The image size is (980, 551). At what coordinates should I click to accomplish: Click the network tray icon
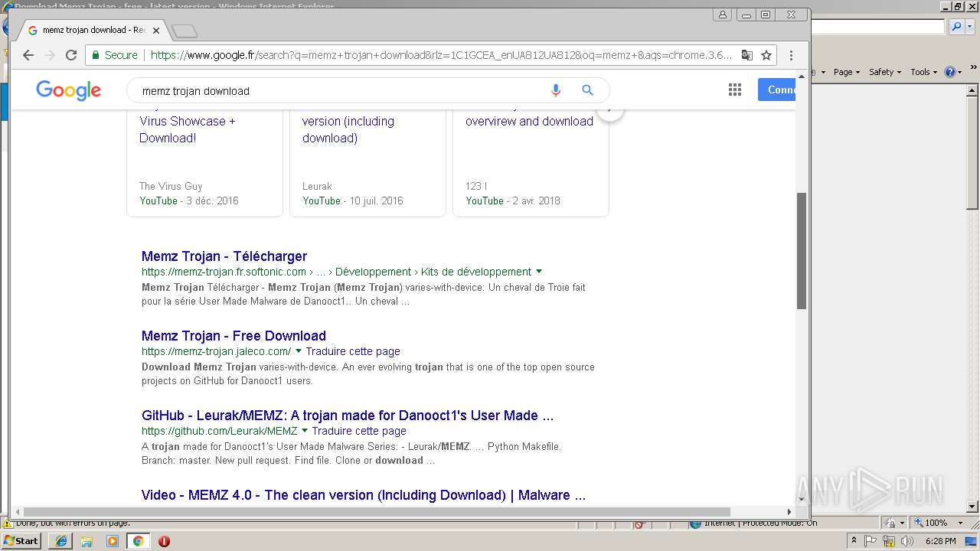pos(890,541)
